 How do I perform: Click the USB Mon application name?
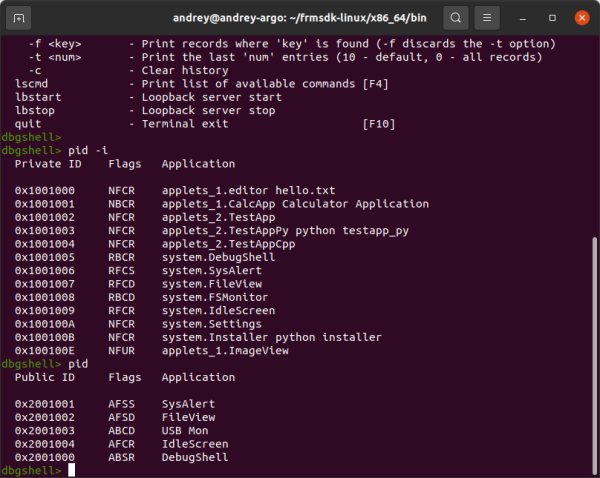[185, 431]
